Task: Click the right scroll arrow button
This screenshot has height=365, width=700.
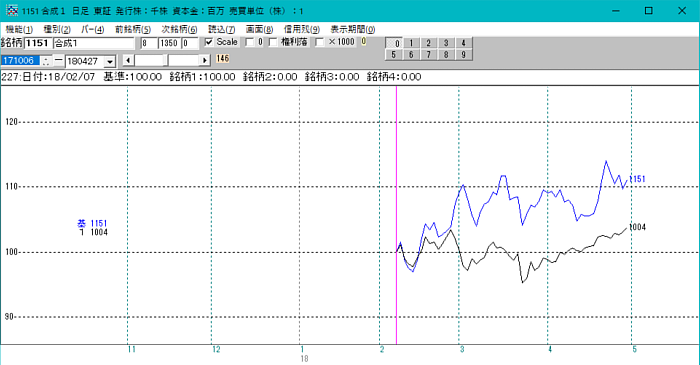Action: [204, 60]
